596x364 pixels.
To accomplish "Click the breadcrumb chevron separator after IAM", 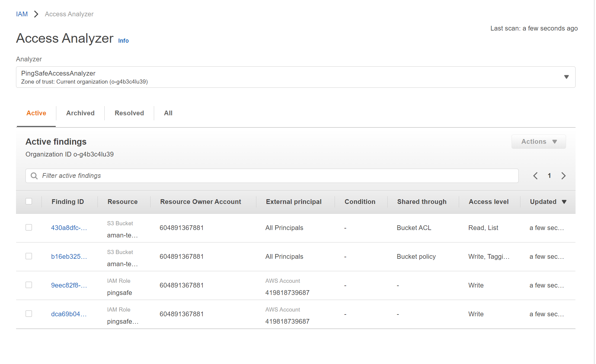I will point(36,14).
